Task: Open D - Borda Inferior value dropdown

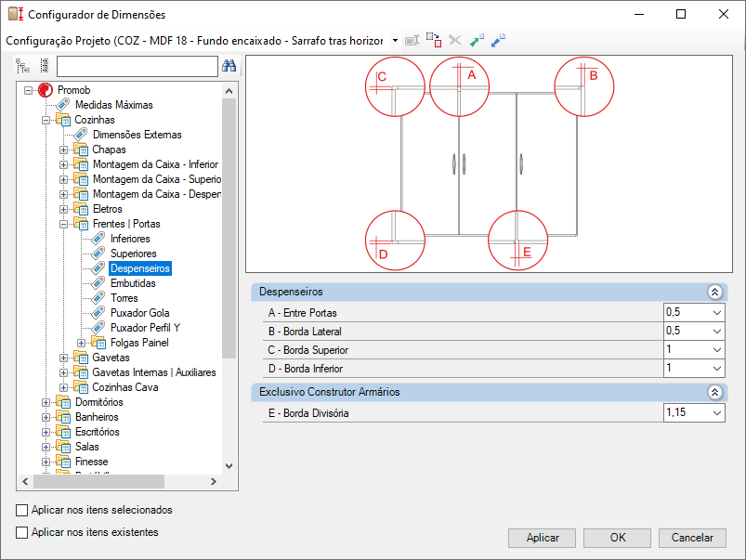Action: pos(717,369)
